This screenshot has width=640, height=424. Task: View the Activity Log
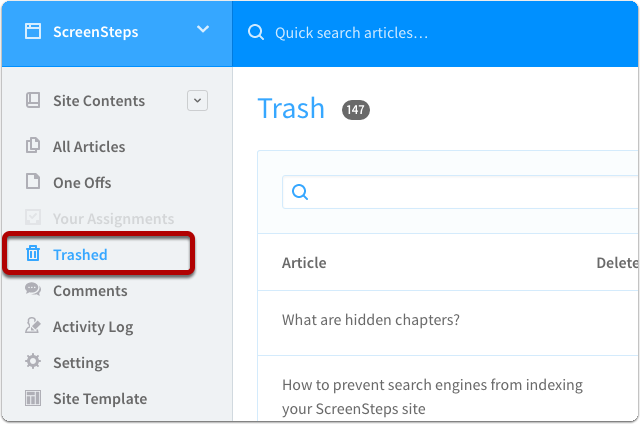93,327
